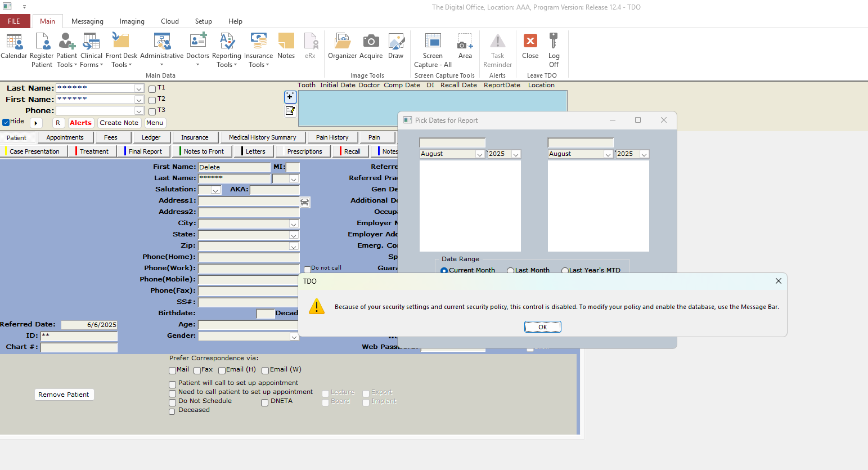Open the Ledger tab
Image resolution: width=868 pixels, height=470 pixels.
[x=151, y=137]
